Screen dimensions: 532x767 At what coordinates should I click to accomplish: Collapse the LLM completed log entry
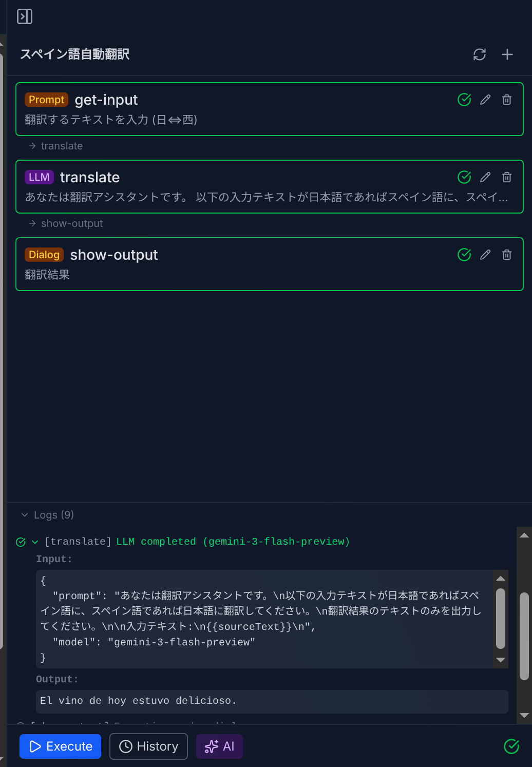[34, 541]
